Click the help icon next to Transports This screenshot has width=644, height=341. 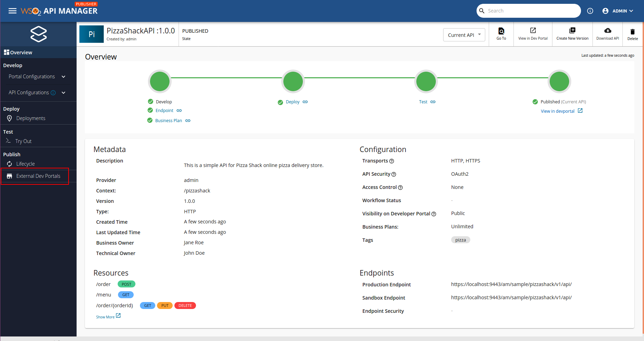point(392,161)
